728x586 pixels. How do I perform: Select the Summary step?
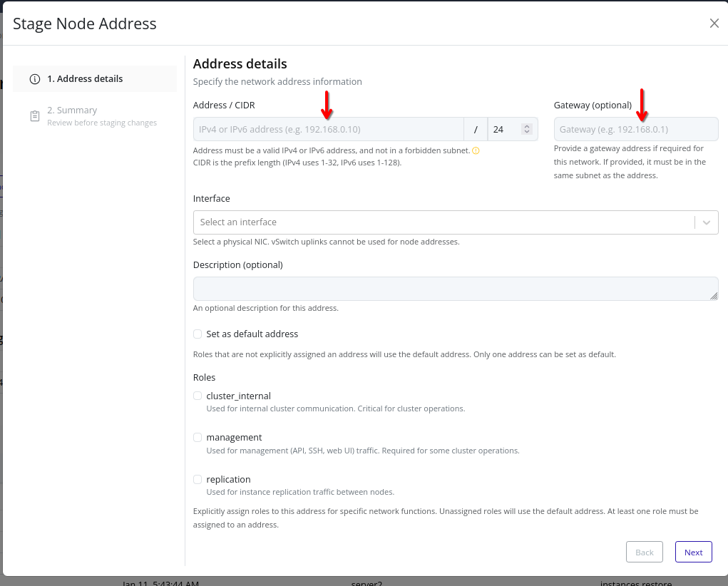94,115
